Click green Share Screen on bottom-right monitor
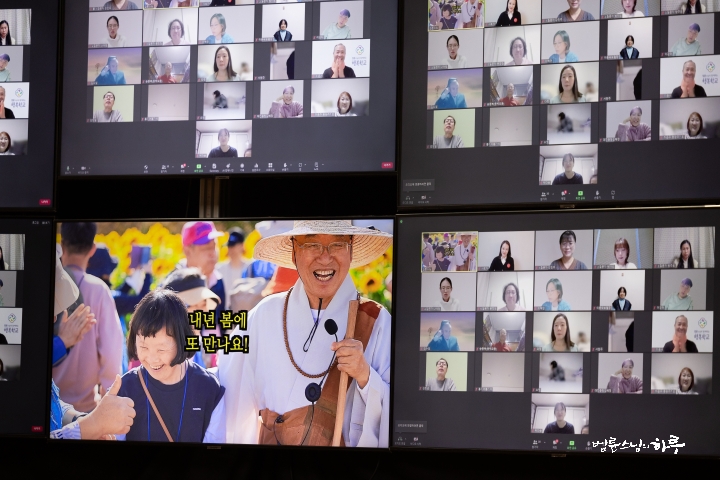 pos(572,443)
